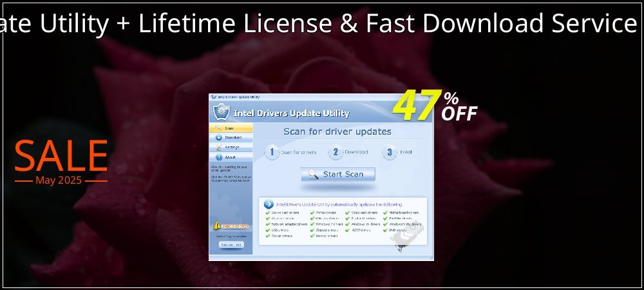Open the Settings sidebar tab
Viewport: 644px width, 290px height.
[x=231, y=147]
